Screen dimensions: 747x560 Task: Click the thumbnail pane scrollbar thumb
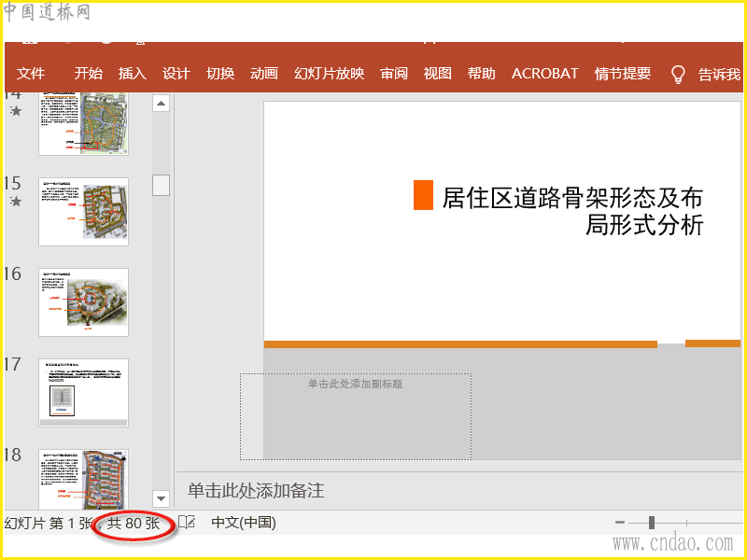coord(161,185)
